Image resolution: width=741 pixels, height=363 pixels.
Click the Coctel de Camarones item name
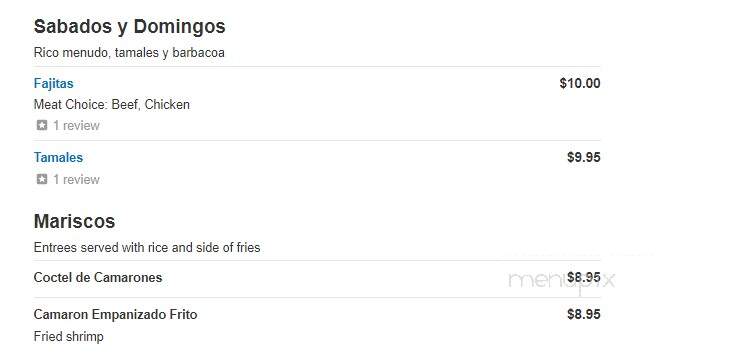98,277
